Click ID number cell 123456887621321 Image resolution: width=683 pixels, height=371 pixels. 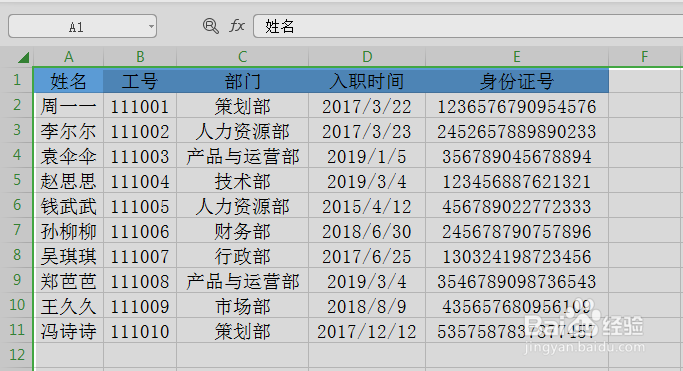coord(517,181)
